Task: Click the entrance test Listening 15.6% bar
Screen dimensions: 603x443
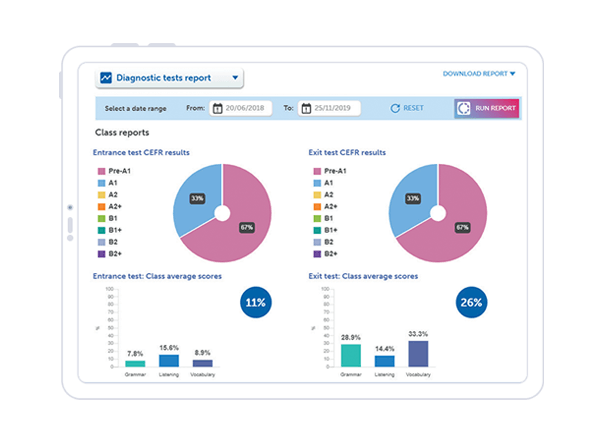Action: (169, 360)
